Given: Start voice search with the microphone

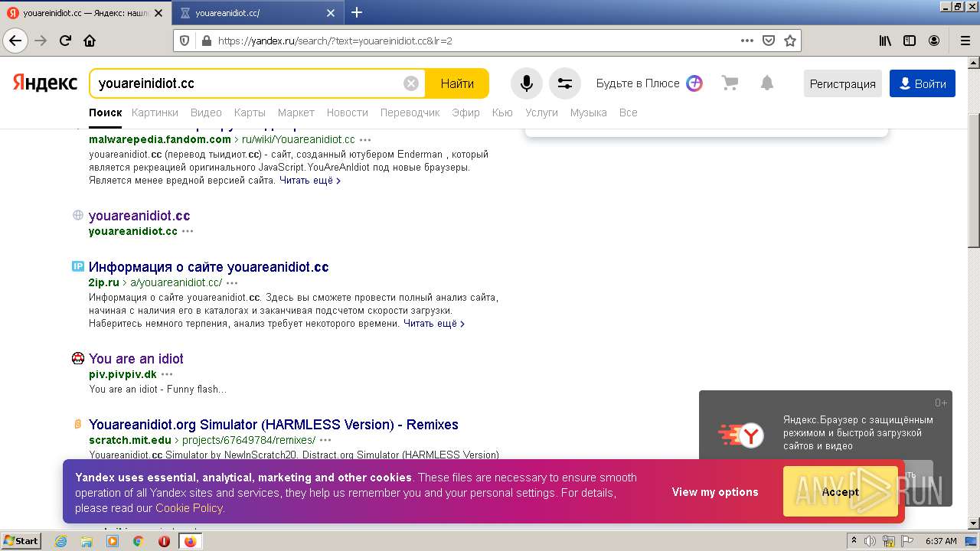Looking at the screenshot, I should tap(527, 83).
